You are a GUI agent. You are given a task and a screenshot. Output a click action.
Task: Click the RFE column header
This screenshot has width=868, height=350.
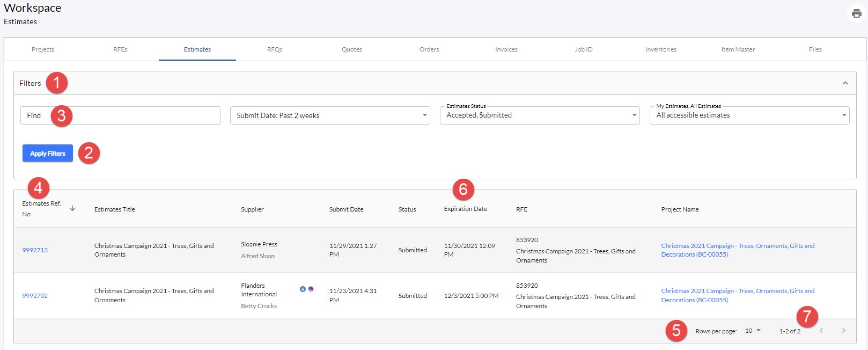(522, 209)
